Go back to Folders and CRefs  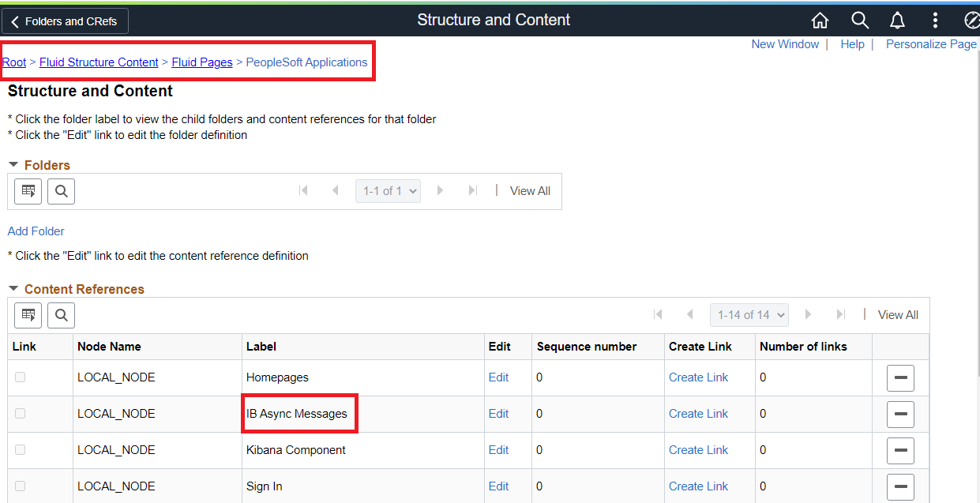coord(65,21)
